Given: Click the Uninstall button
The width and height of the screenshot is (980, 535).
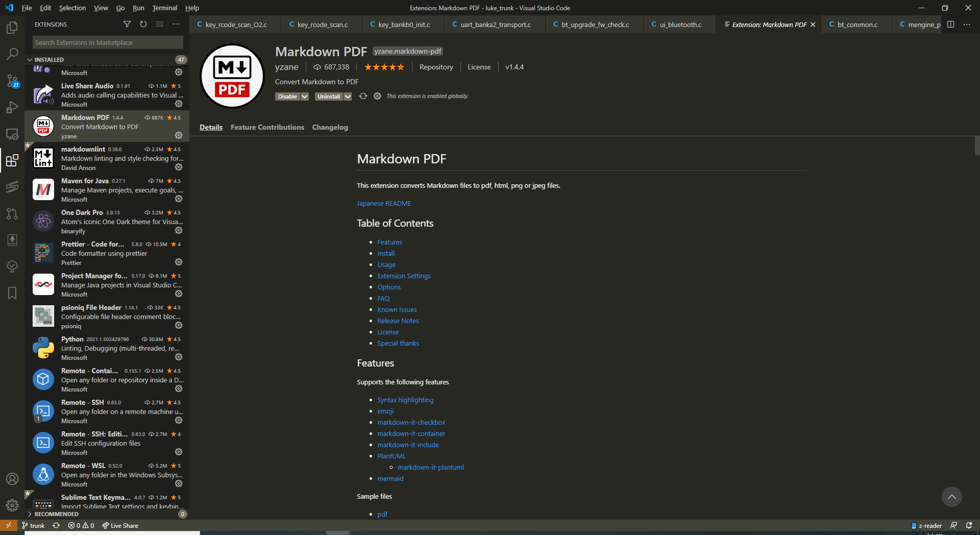Looking at the screenshot, I should point(329,96).
